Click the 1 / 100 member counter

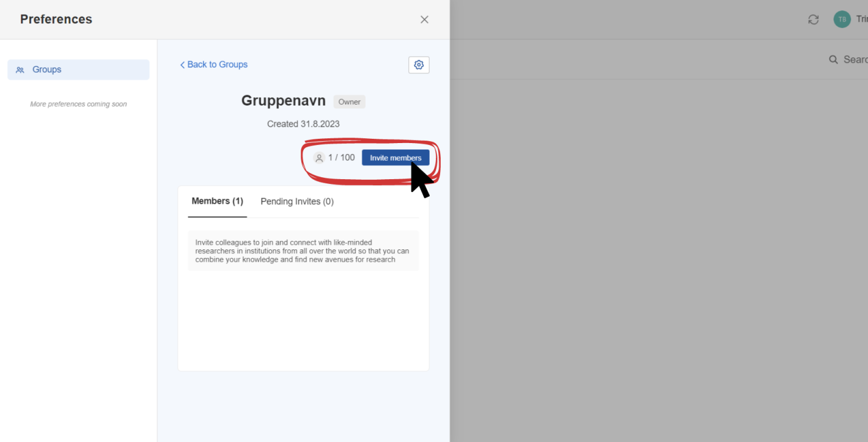[x=341, y=158]
